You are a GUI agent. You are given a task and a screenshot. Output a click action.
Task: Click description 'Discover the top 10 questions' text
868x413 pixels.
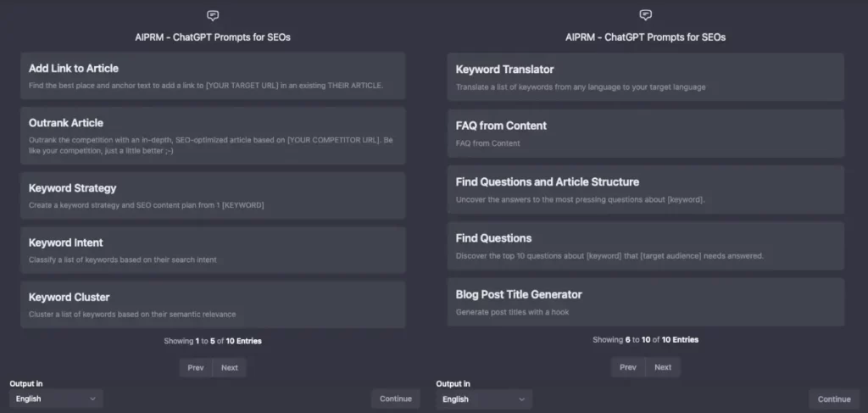tap(609, 256)
